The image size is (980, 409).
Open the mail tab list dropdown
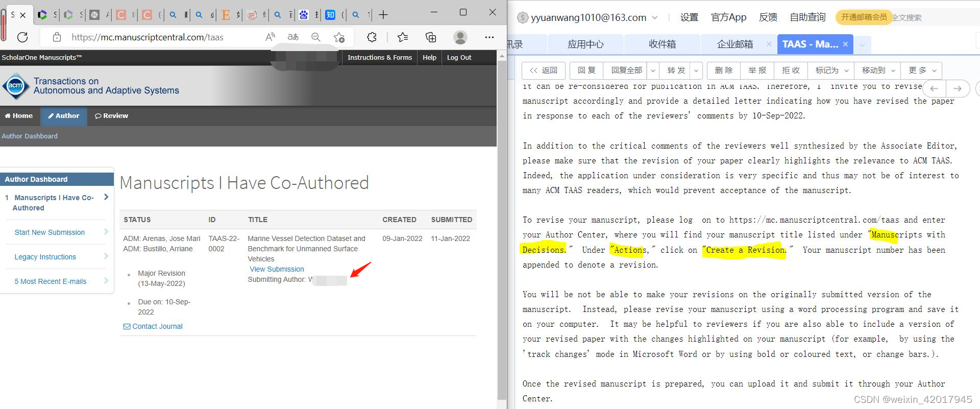[862, 45]
